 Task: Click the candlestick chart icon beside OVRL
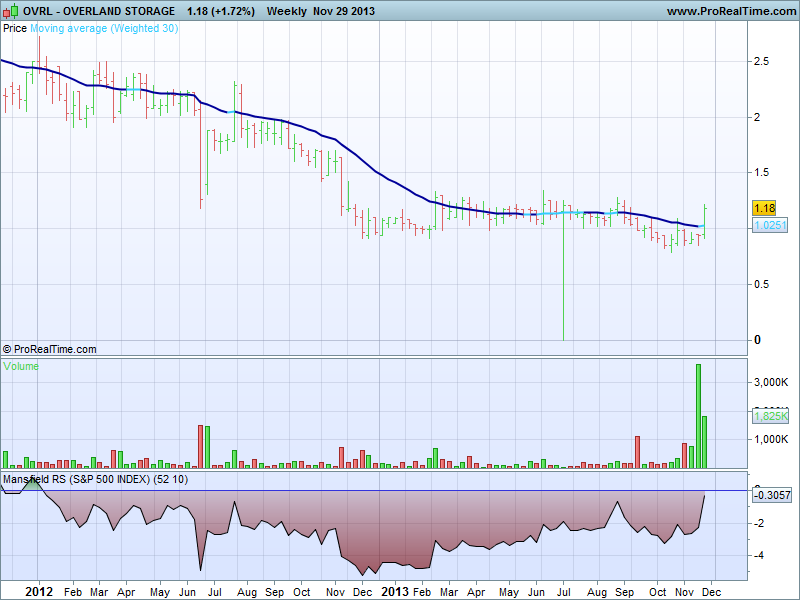11,10
